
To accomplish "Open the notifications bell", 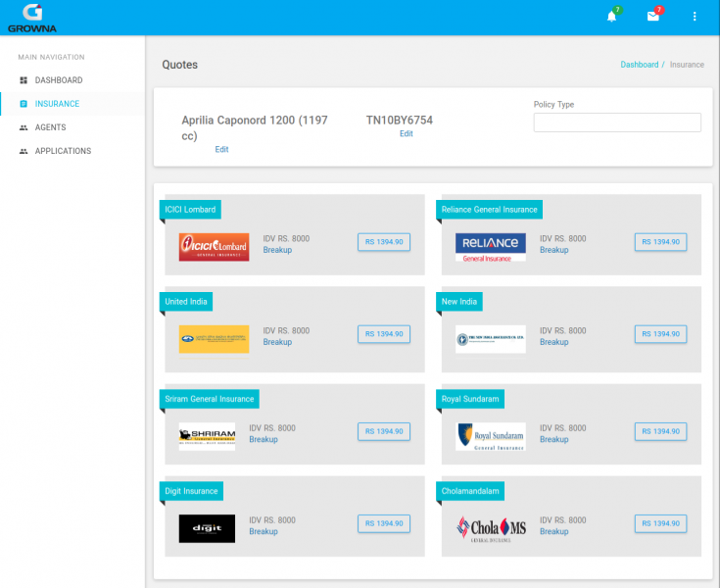I will coord(611,17).
